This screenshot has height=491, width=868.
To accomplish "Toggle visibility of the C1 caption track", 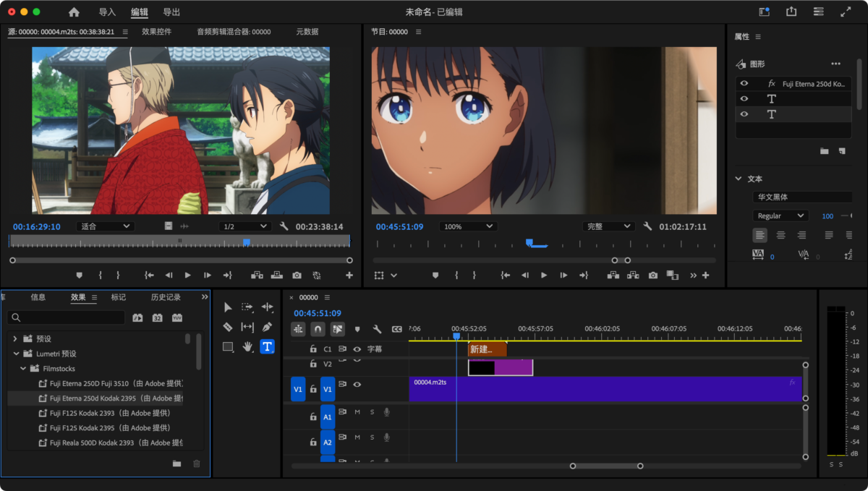I will click(x=357, y=349).
